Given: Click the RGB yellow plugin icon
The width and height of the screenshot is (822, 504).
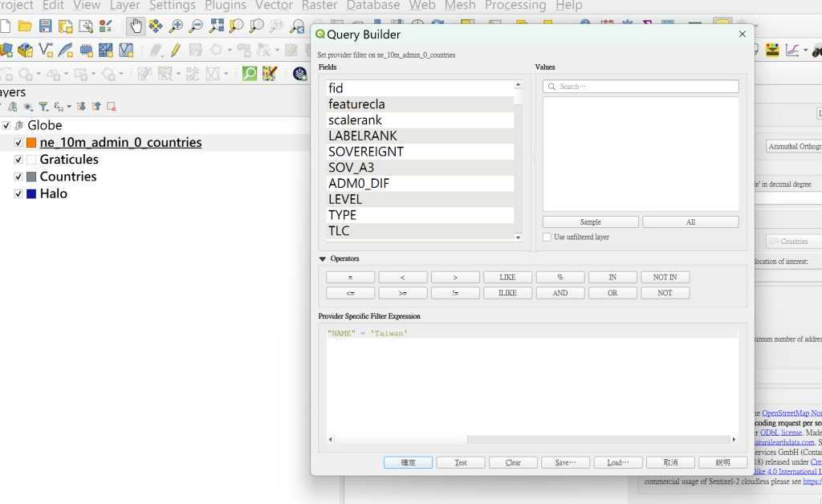Looking at the screenshot, I should click(x=772, y=50).
